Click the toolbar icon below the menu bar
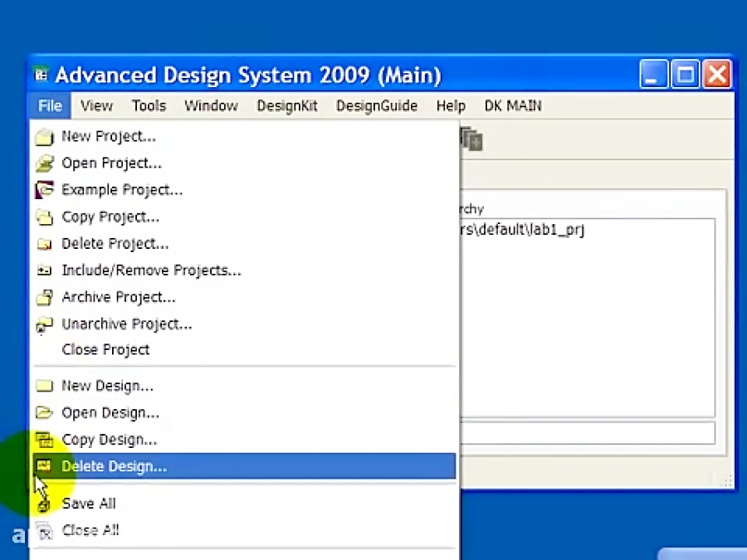The height and width of the screenshot is (560, 747). (x=471, y=139)
